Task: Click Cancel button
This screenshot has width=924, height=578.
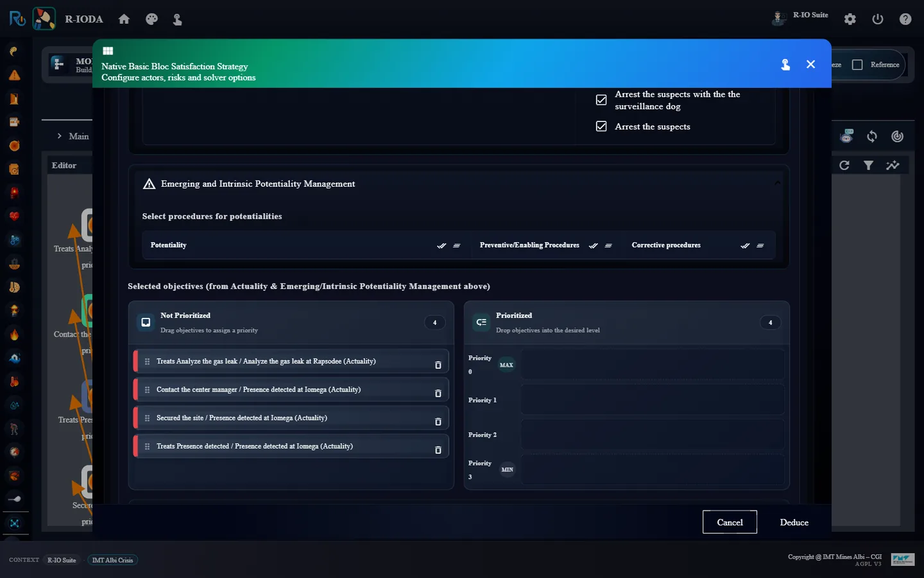Action: coord(730,522)
